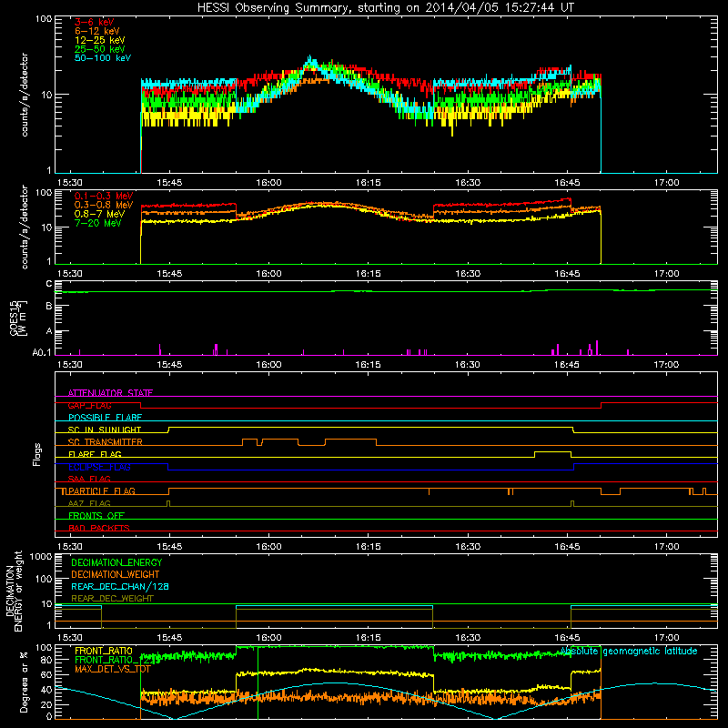Click the 1000 tick label on decimation axis

pos(40,557)
